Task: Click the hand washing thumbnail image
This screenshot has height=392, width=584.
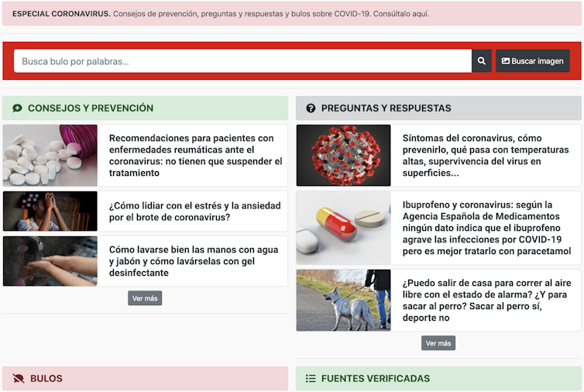Action: point(50,261)
